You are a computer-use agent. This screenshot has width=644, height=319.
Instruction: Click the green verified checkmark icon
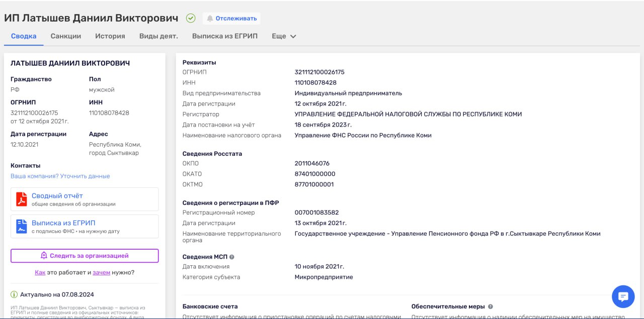coord(191,19)
